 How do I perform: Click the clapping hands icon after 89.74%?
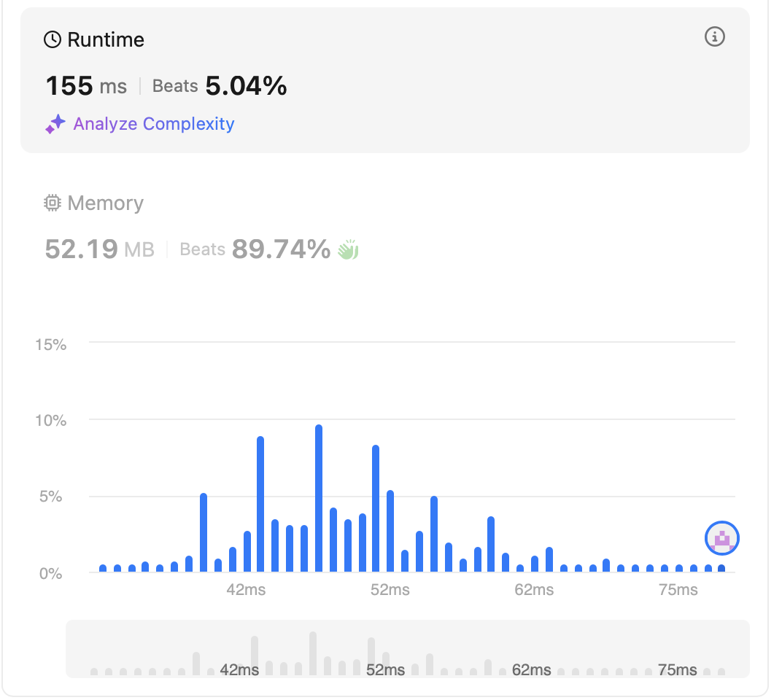pos(348,250)
